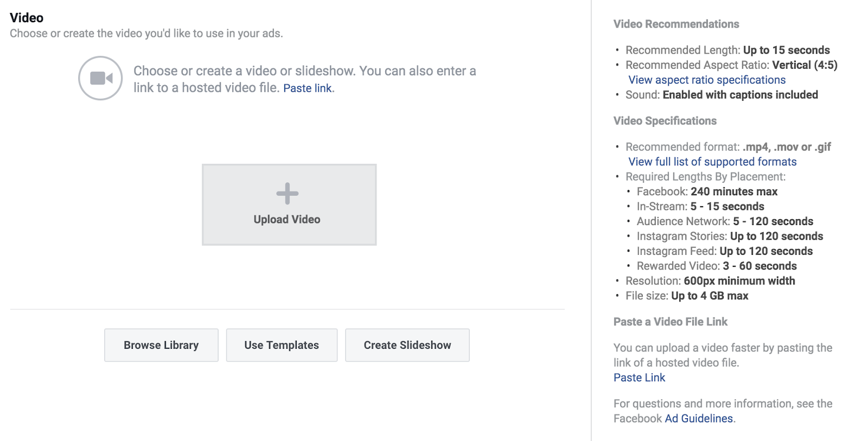Click 'Rewarded Video: 3 - 60 seconds'
Screen dimensions: 868x441
717,266
